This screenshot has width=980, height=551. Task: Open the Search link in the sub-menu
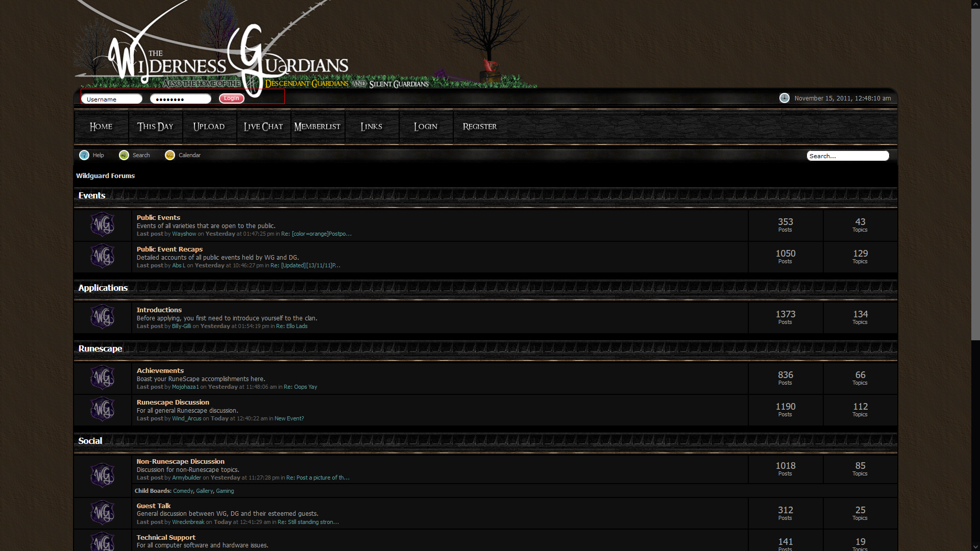[x=141, y=155]
